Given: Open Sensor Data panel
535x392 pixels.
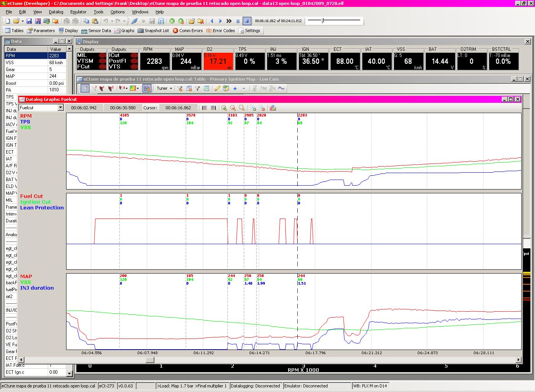Looking at the screenshot, I should 96,31.
